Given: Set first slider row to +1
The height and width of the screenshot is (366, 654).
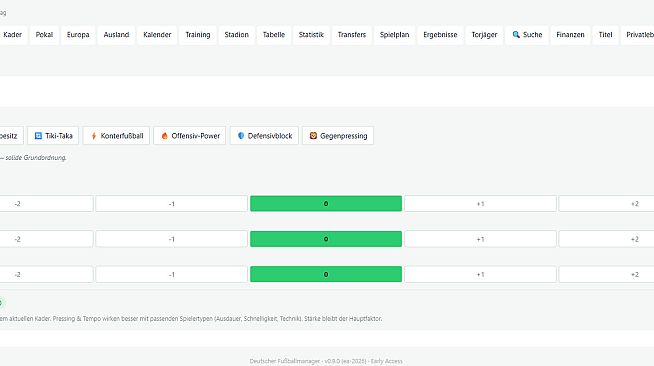Looking at the screenshot, I should [x=480, y=204].
